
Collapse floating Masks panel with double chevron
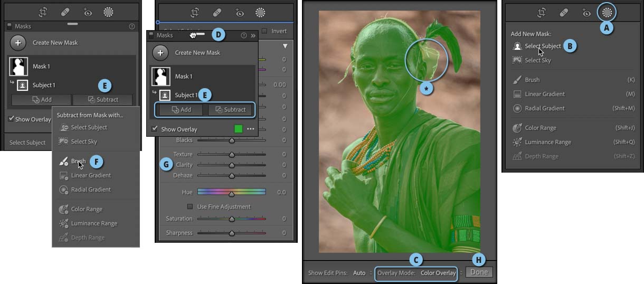click(x=253, y=35)
